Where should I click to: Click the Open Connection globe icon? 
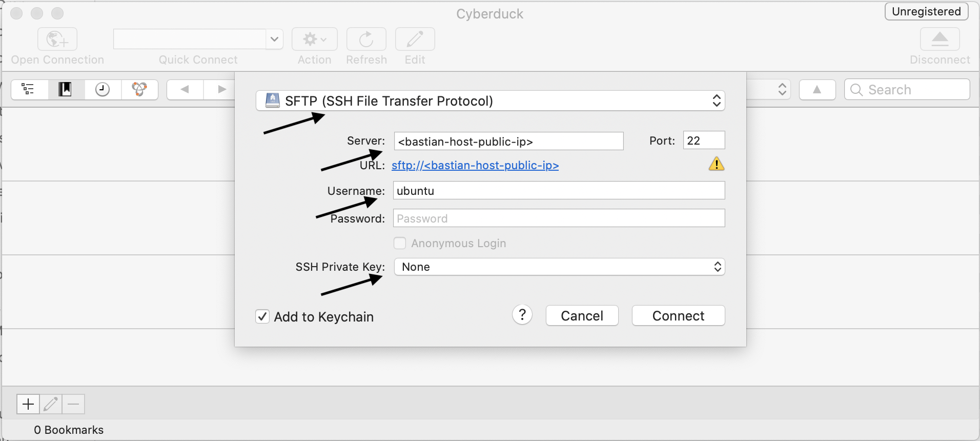pos(57,39)
